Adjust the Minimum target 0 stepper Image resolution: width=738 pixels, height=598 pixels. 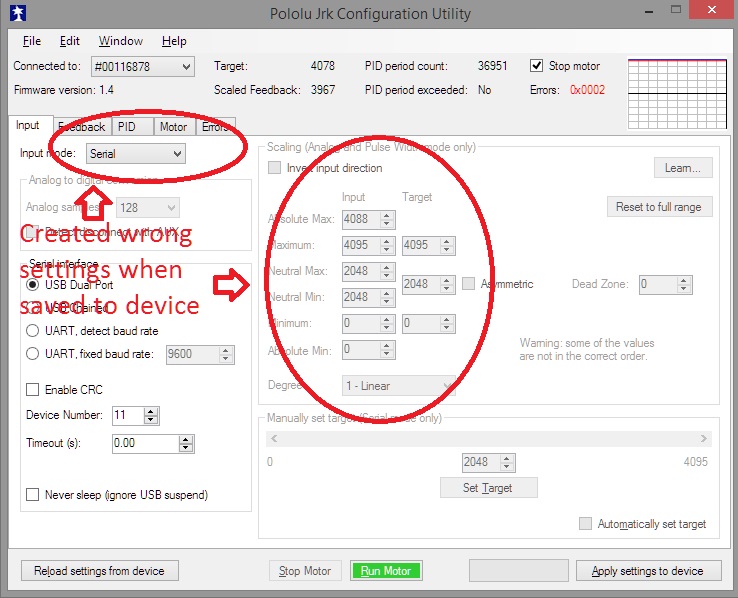pyautogui.click(x=447, y=324)
